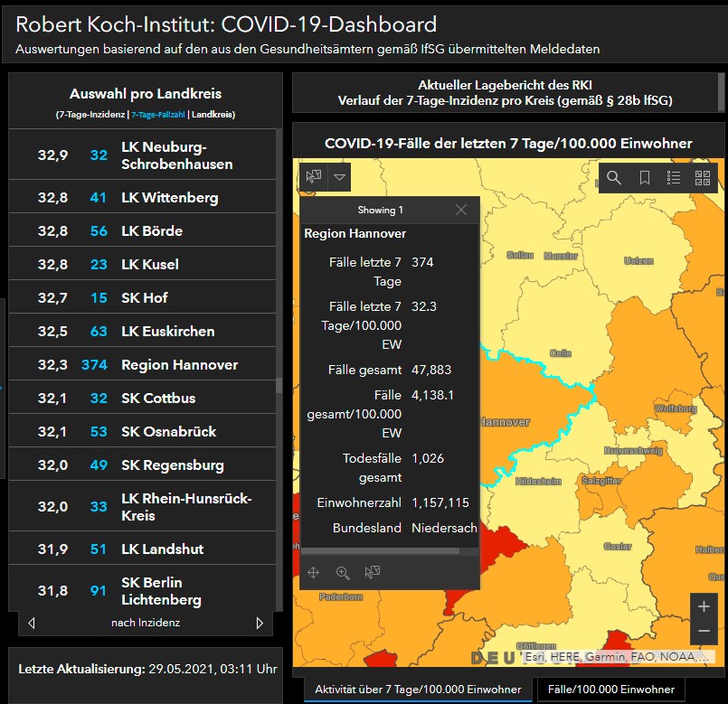Click the 1,157,115 Einwohnerzahl value
The image size is (728, 704).
[x=440, y=502]
